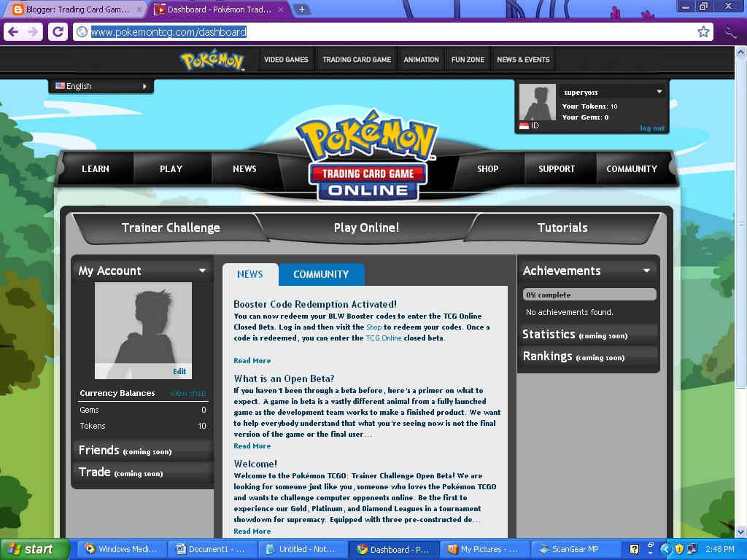The image size is (747, 560).
Task: Switch to the COMMUNITY news tab
Action: click(321, 274)
